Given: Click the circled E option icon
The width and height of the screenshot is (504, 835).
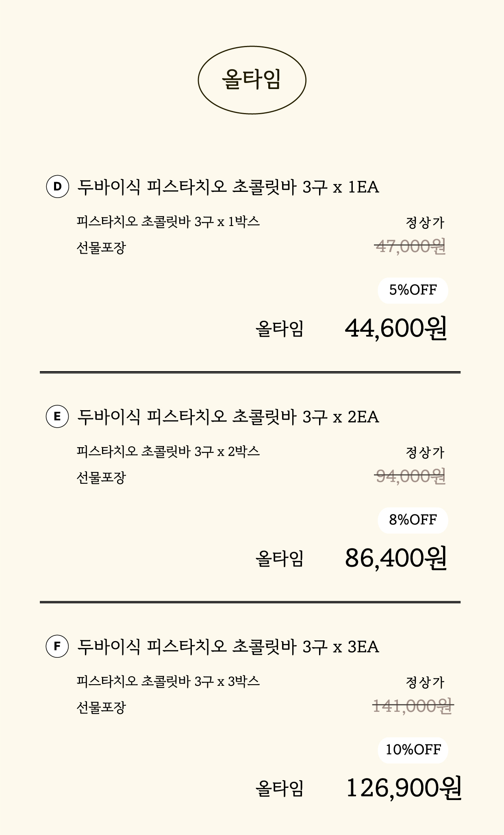Looking at the screenshot, I should 57,416.
